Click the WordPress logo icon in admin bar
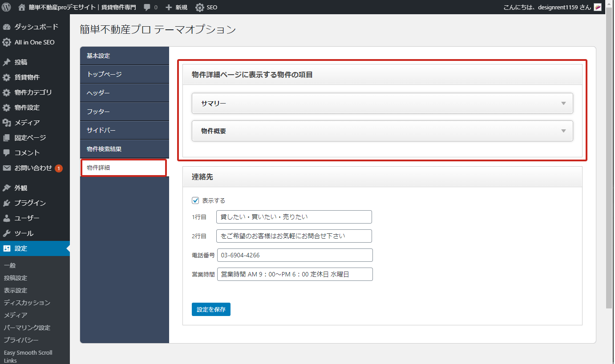 [x=6, y=7]
